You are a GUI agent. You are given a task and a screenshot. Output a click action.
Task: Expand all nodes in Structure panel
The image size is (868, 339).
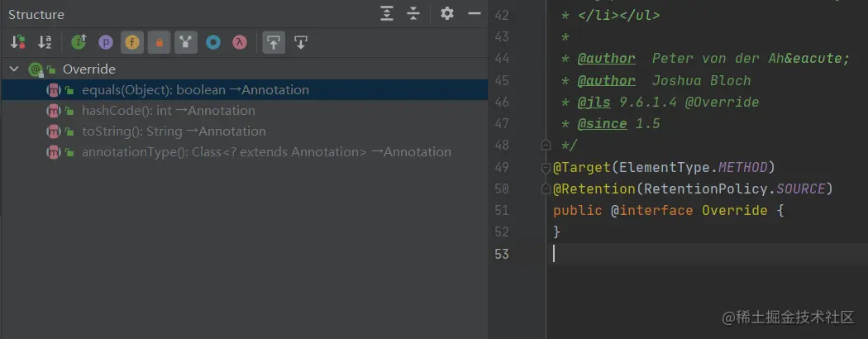(387, 14)
